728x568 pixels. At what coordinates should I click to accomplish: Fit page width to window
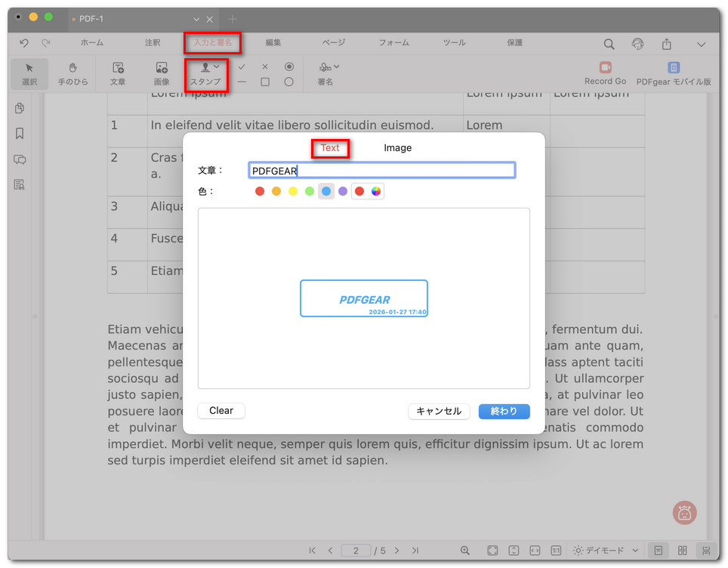click(535, 551)
